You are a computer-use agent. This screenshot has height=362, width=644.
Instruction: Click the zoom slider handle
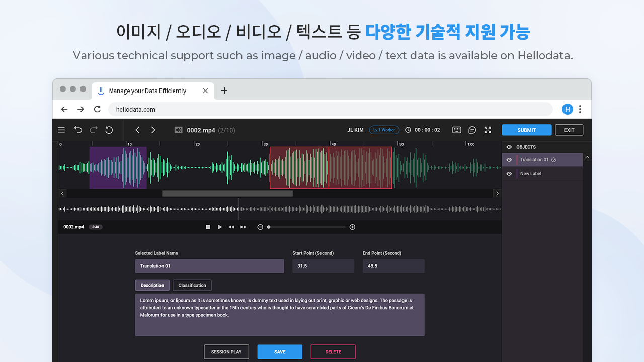click(269, 227)
